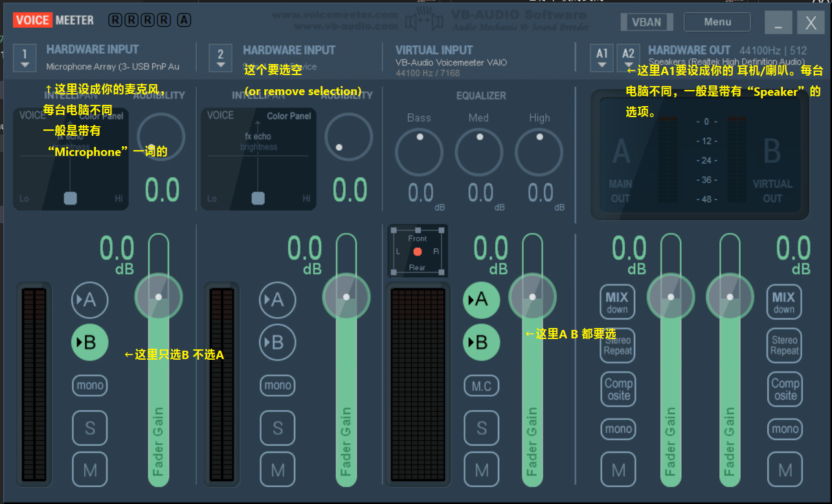832x504 pixels.
Task: Mute the Virtual Input strip with M
Action: click(x=481, y=470)
